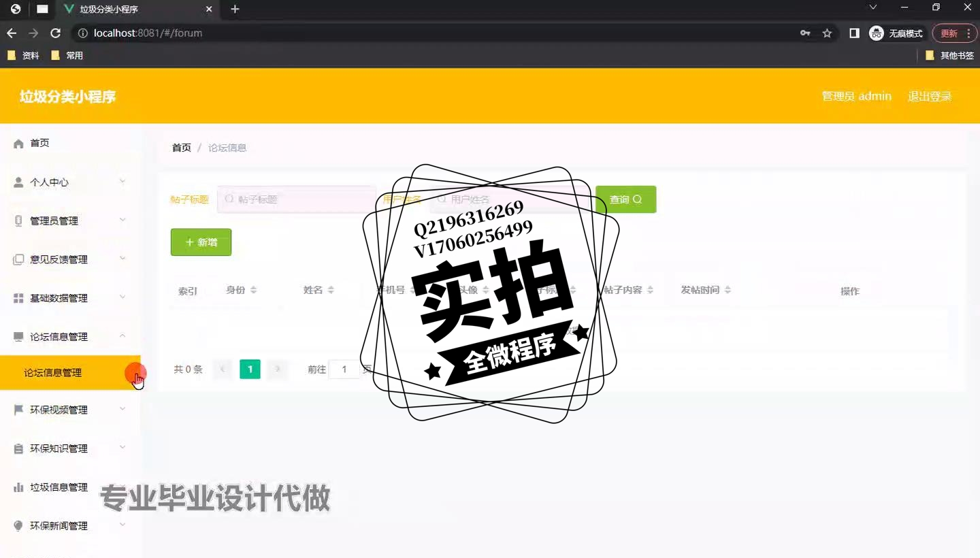Open the 管理员管理 menu label
Image resolution: width=980 pixels, height=558 pixels.
[x=54, y=221]
